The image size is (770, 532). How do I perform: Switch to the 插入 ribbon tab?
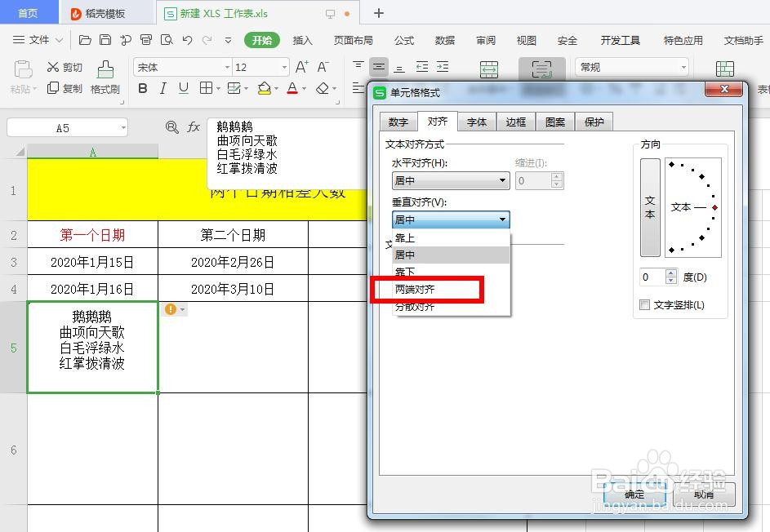click(x=302, y=39)
